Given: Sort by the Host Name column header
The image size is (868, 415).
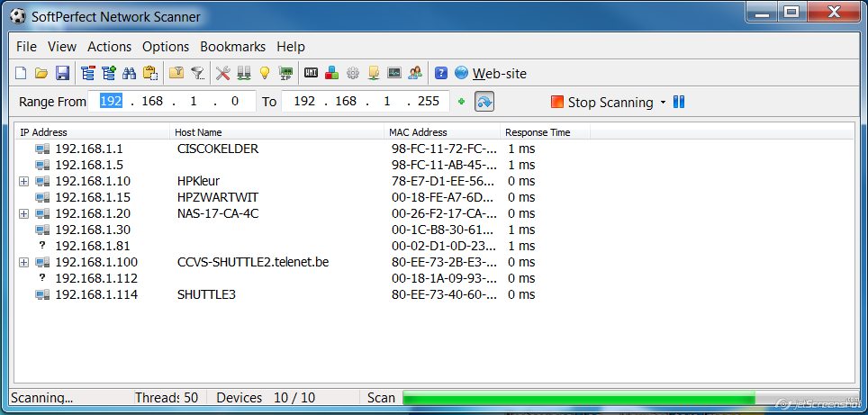Looking at the screenshot, I should 276,132.
